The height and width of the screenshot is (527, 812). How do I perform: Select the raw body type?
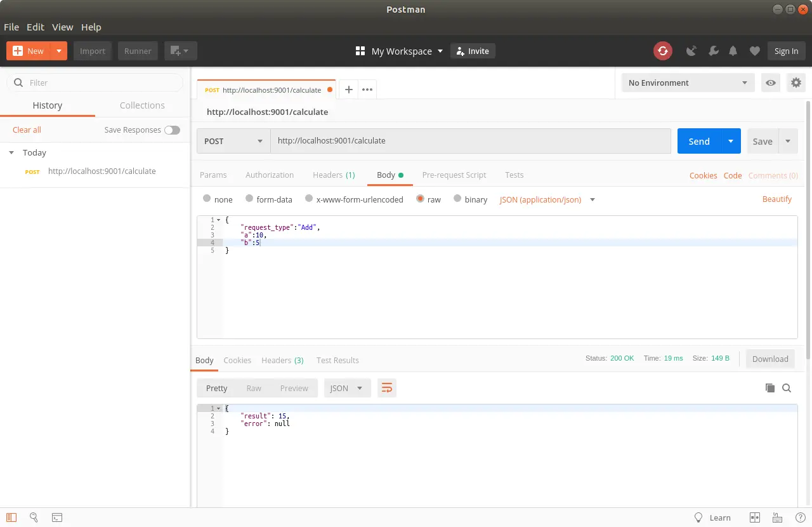coord(421,199)
